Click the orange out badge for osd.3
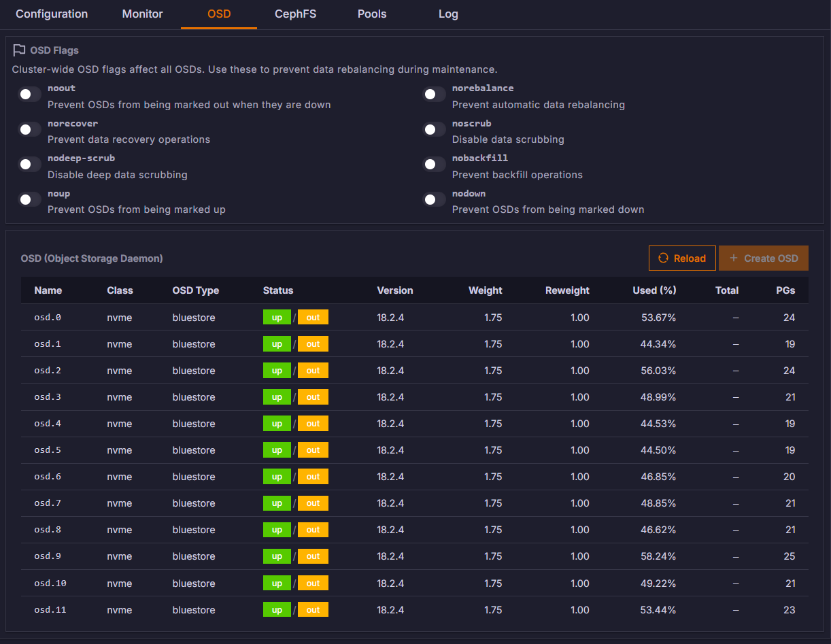The image size is (831, 644). pos(313,396)
